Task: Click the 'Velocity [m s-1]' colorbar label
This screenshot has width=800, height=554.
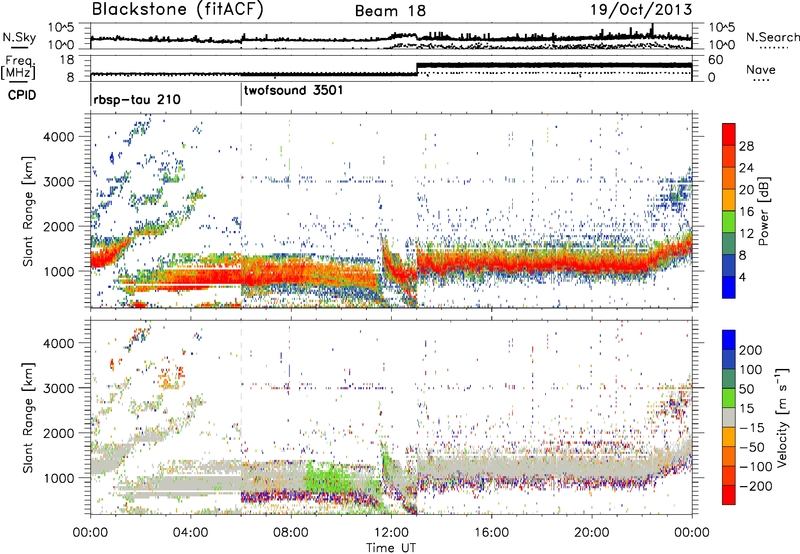Action: click(x=781, y=418)
